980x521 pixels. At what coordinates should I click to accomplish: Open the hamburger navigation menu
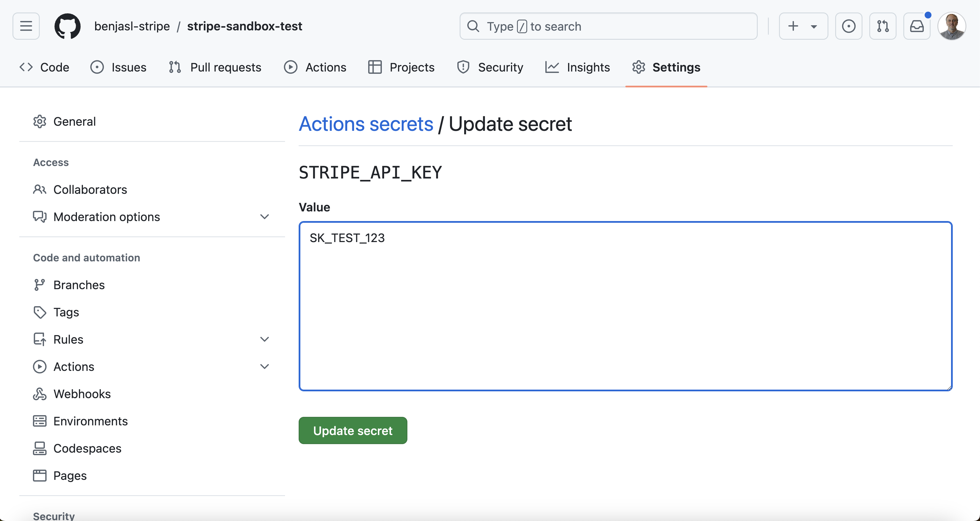click(x=26, y=26)
